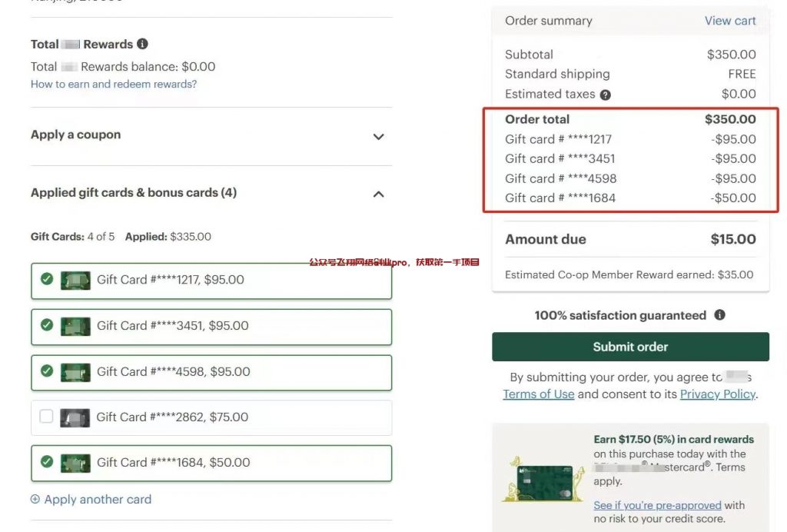Click the Mastercard credit card image
The image size is (787, 532).
549,483
